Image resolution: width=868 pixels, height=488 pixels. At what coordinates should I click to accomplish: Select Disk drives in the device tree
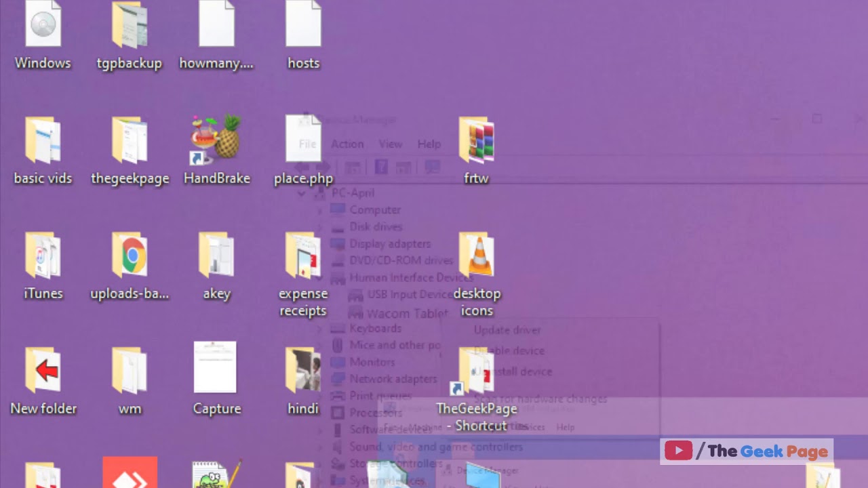(x=376, y=226)
